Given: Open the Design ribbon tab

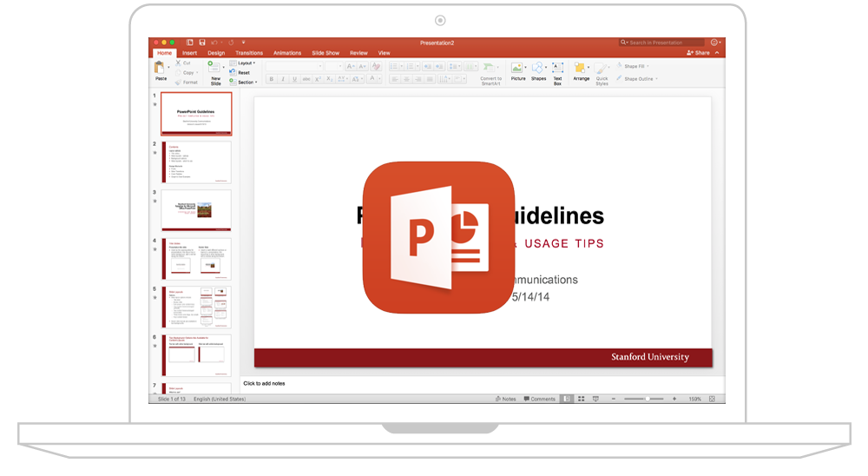Looking at the screenshot, I should coord(216,53).
